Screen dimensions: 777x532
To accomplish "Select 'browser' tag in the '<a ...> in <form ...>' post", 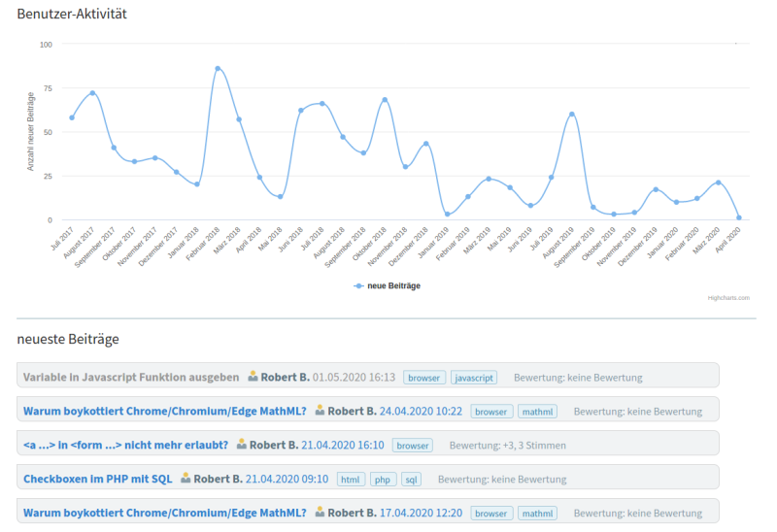I will [x=413, y=446].
